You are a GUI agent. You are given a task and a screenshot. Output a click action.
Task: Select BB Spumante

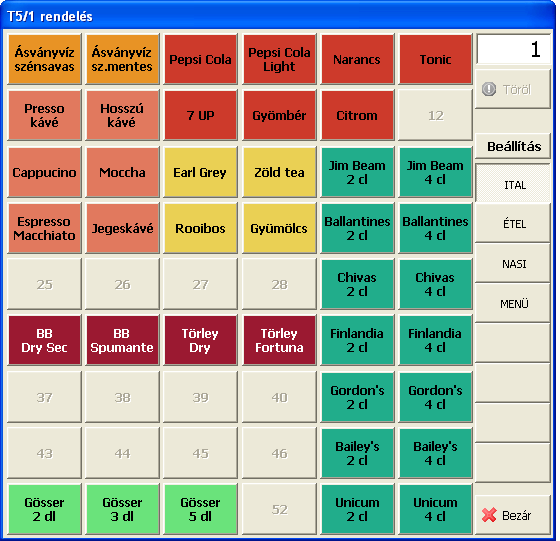click(122, 340)
